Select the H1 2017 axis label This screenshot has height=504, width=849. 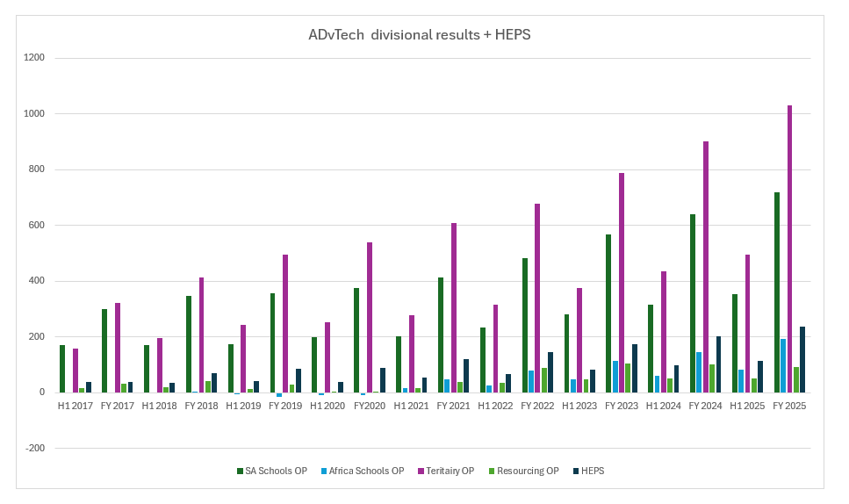click(76, 406)
